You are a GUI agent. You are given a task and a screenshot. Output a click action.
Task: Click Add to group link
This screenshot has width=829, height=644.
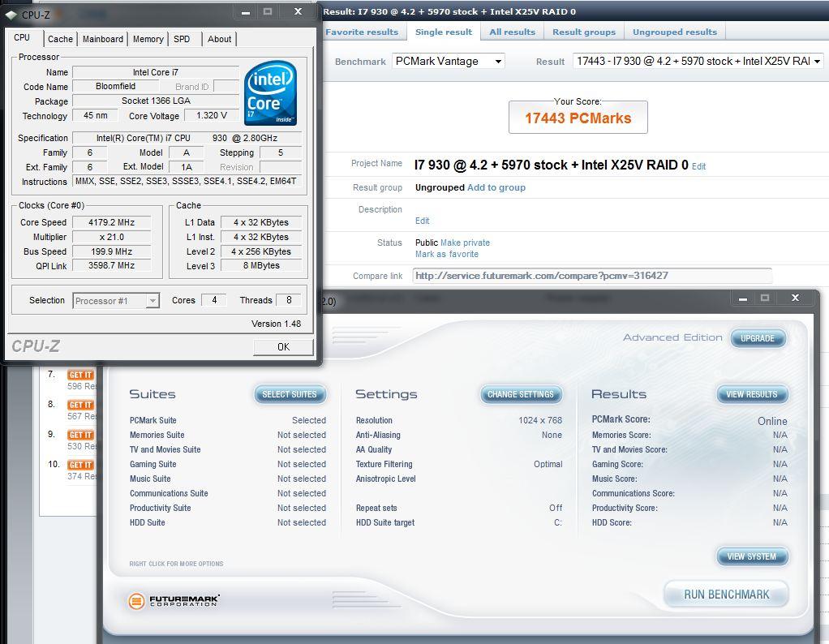point(496,187)
